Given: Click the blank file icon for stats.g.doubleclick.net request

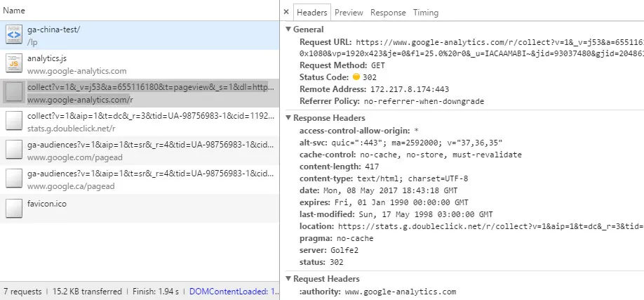Looking at the screenshot, I should [x=14, y=122].
